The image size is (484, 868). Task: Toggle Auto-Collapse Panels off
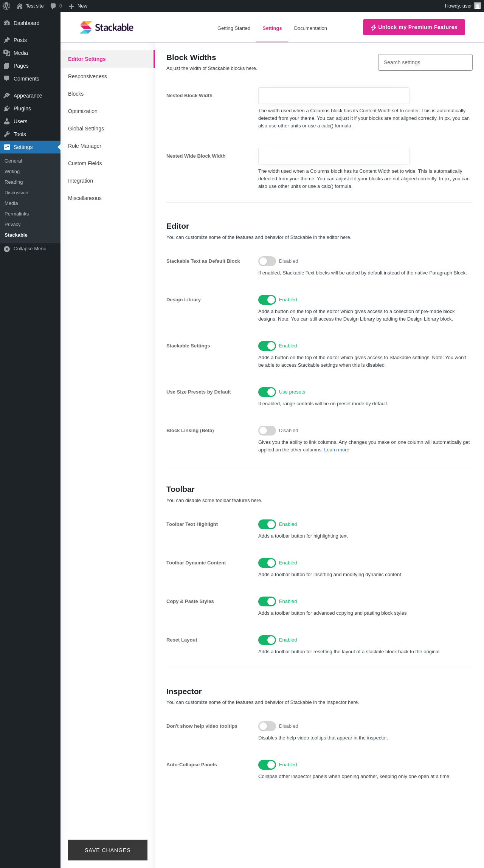coord(267,765)
